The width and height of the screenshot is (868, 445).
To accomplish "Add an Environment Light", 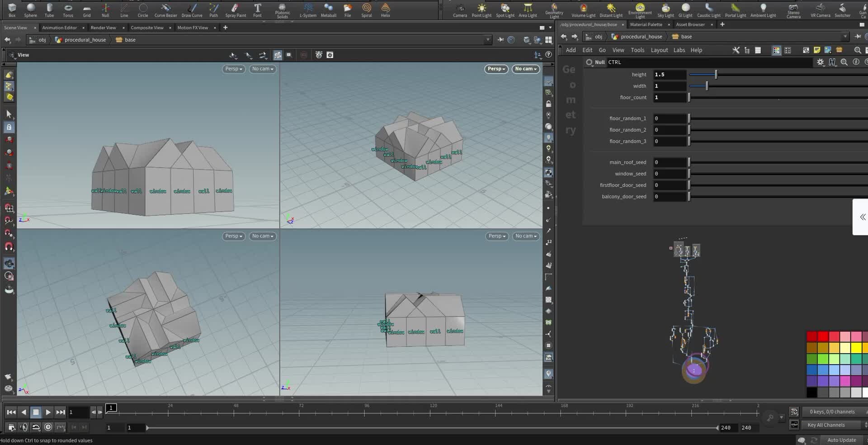I will click(640, 10).
